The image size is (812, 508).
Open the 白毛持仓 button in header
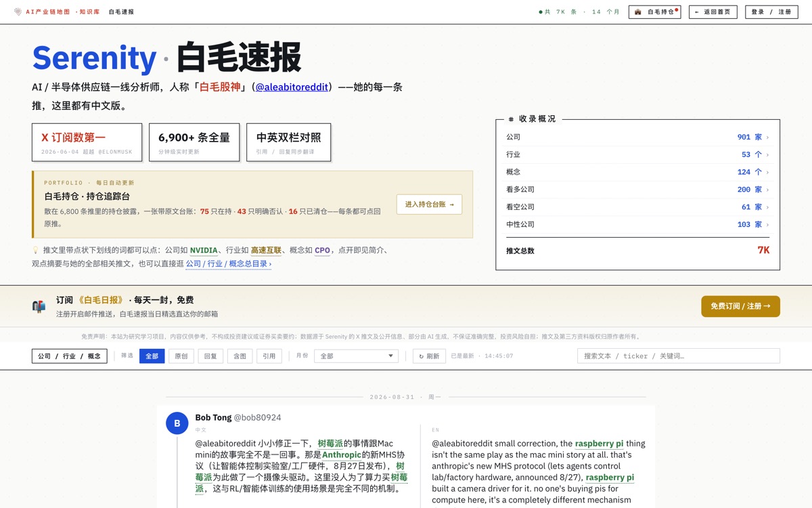pyautogui.click(x=654, y=12)
